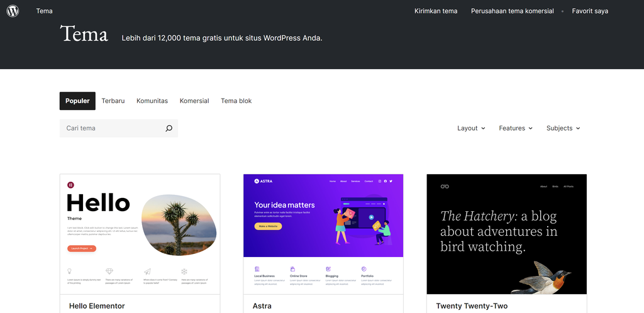Click the WordPress logo icon

tap(13, 11)
